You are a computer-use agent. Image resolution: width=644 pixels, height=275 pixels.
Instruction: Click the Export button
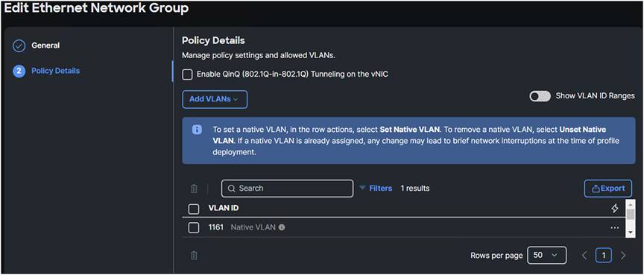tap(608, 189)
